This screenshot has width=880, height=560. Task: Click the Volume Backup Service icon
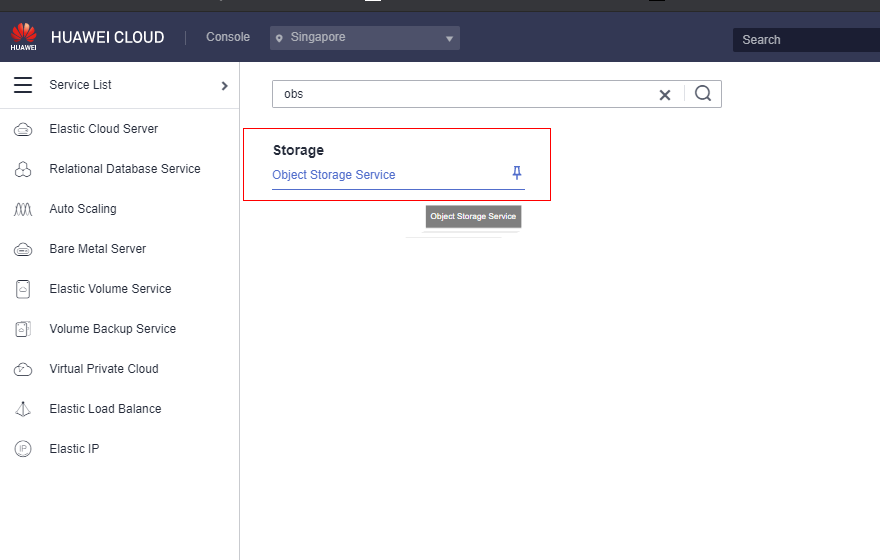click(x=23, y=329)
